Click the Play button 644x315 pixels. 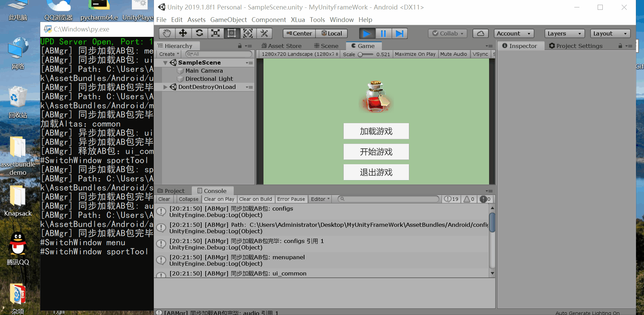367,33
